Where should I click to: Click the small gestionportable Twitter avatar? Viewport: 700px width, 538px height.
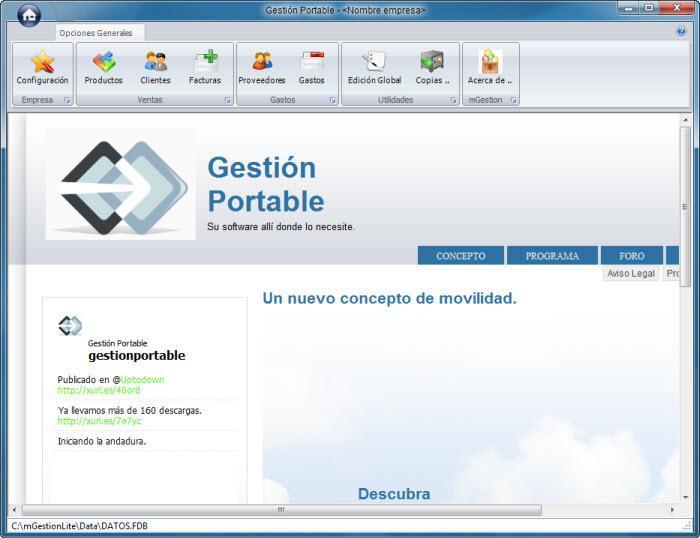70,325
